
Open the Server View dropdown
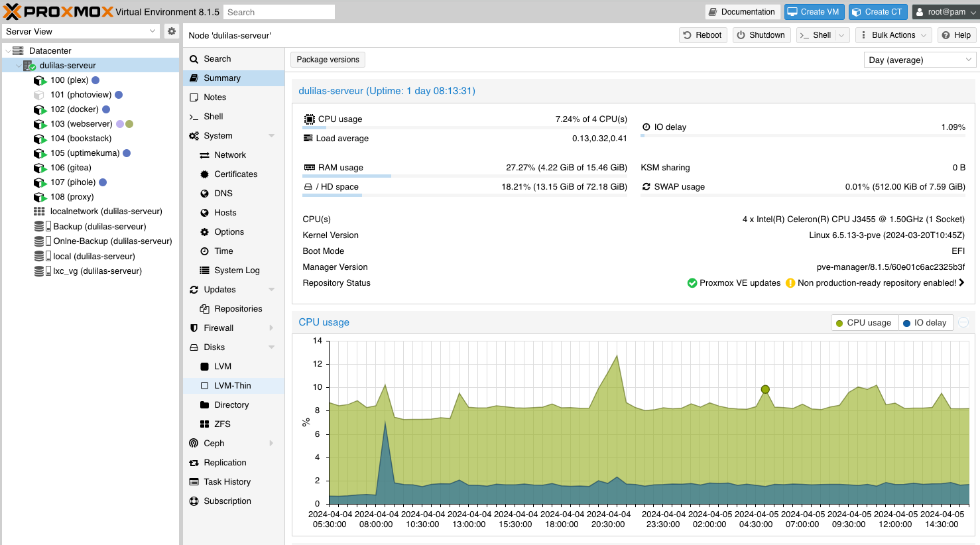153,31
